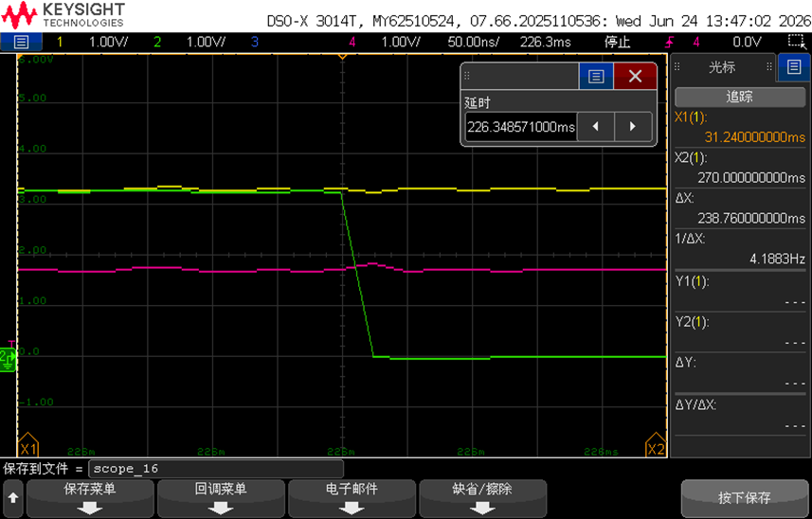Screen dimensions: 812x519
Task: Open the cursor sidebar menu icon
Action: 794,66
